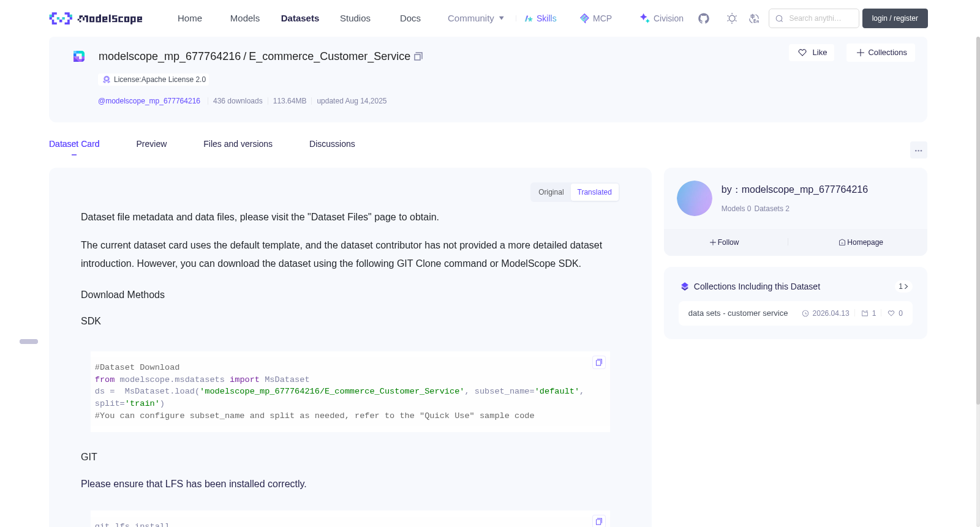Add dataset to Collections
980x527 pixels.
coord(881,53)
